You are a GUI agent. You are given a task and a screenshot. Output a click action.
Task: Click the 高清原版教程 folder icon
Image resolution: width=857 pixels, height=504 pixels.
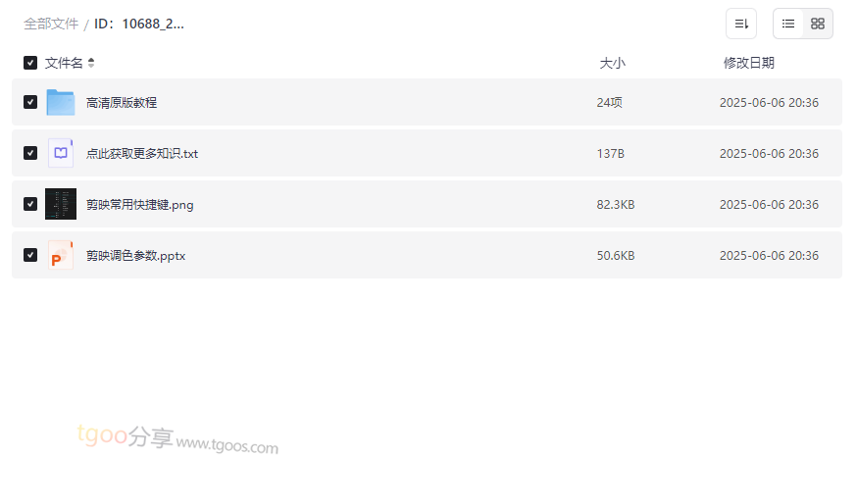[61, 102]
